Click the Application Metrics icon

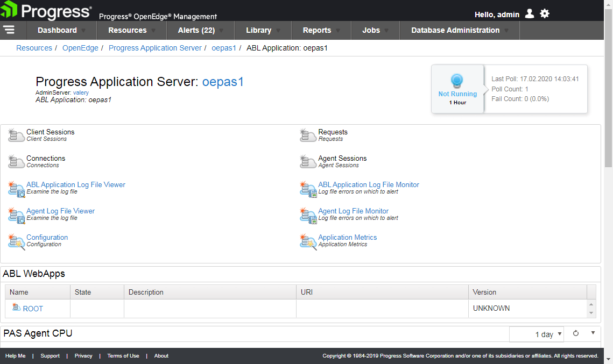coord(308,242)
